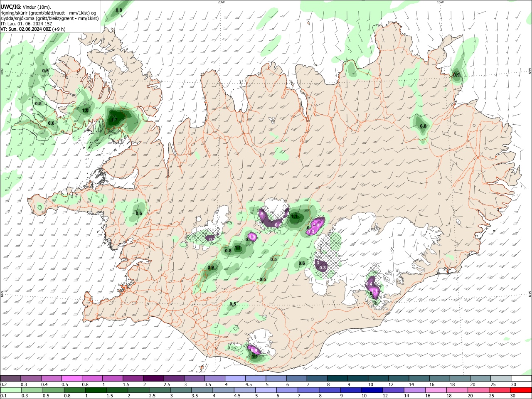
Task: Select the 3 swatch in top legend row
Action: [194, 378]
